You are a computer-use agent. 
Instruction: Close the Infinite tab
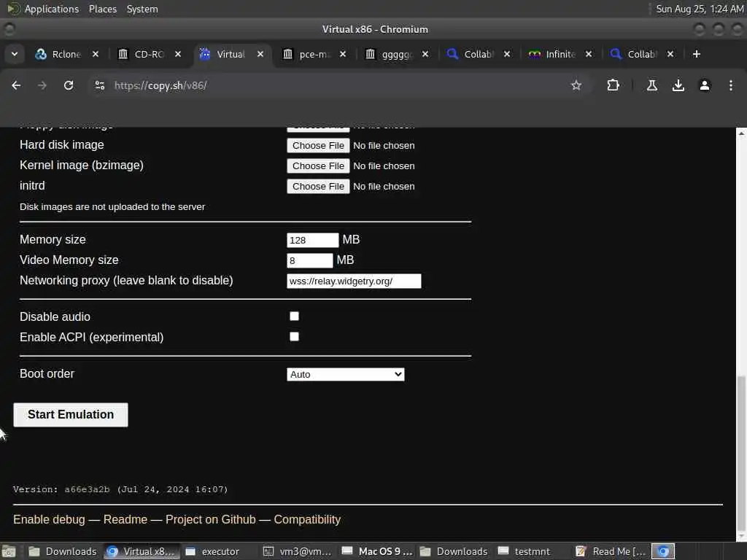(x=589, y=54)
